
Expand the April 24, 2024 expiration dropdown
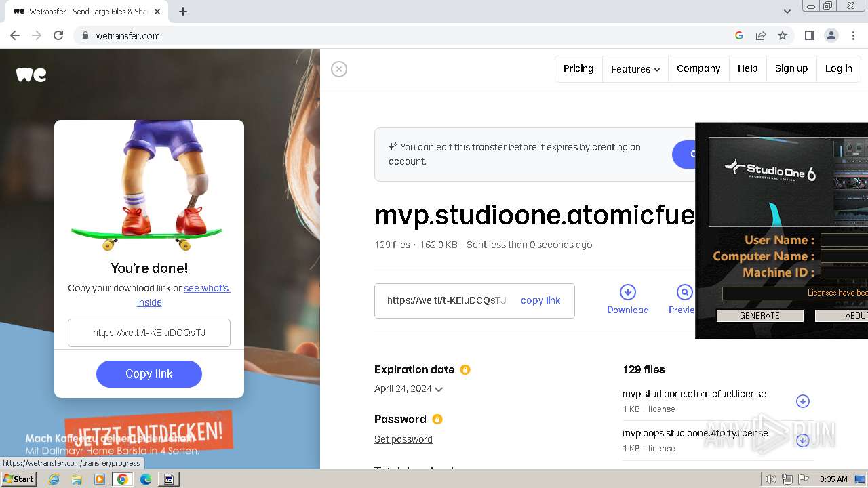click(408, 389)
